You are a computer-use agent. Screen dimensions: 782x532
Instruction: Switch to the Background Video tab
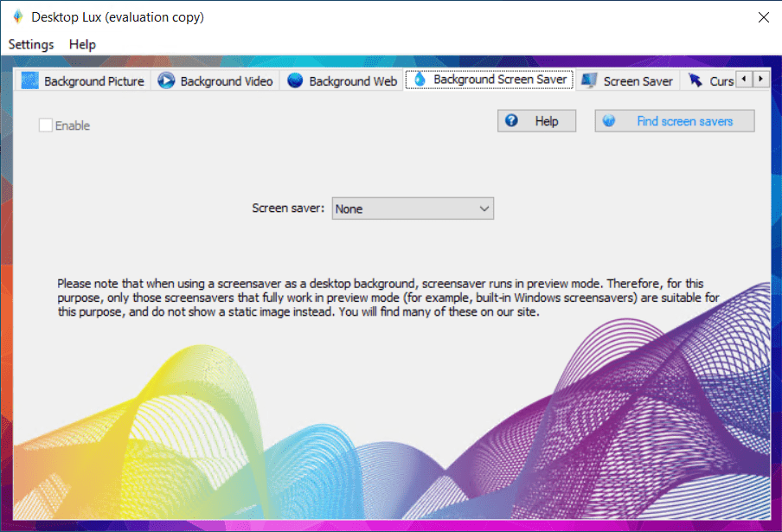215,80
